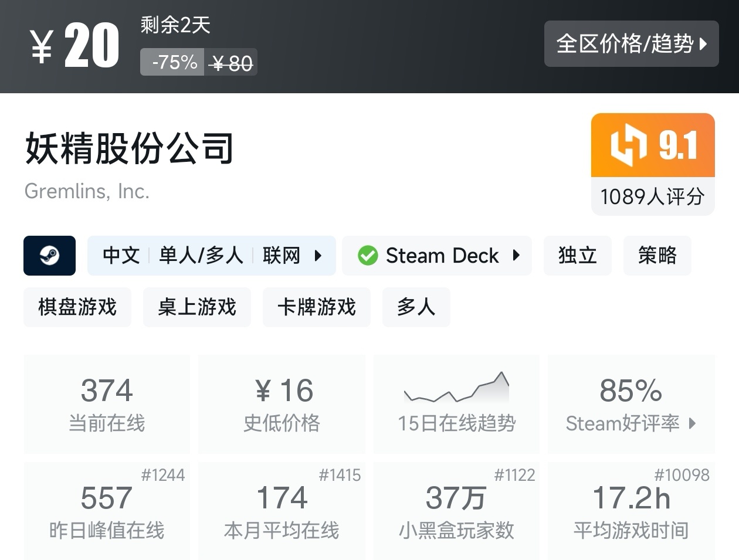
Task: Expand the 全区价格/趋势 arrow
Action: pos(703,44)
